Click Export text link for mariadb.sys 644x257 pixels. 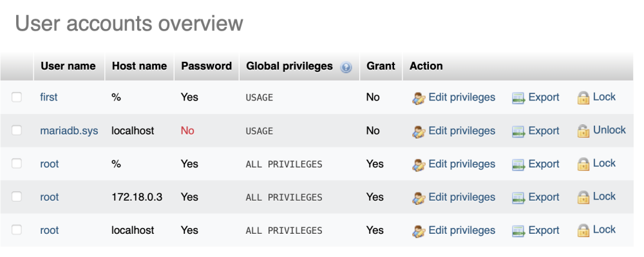point(544,131)
